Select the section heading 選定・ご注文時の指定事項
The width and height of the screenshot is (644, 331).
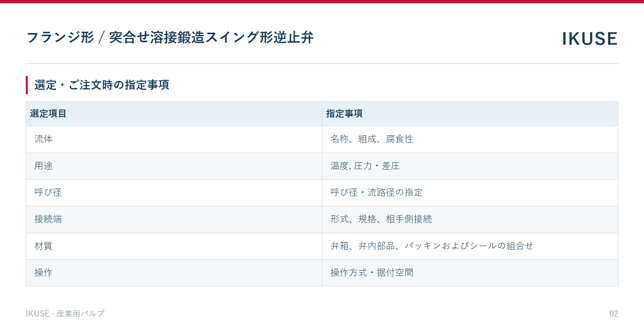(x=102, y=85)
